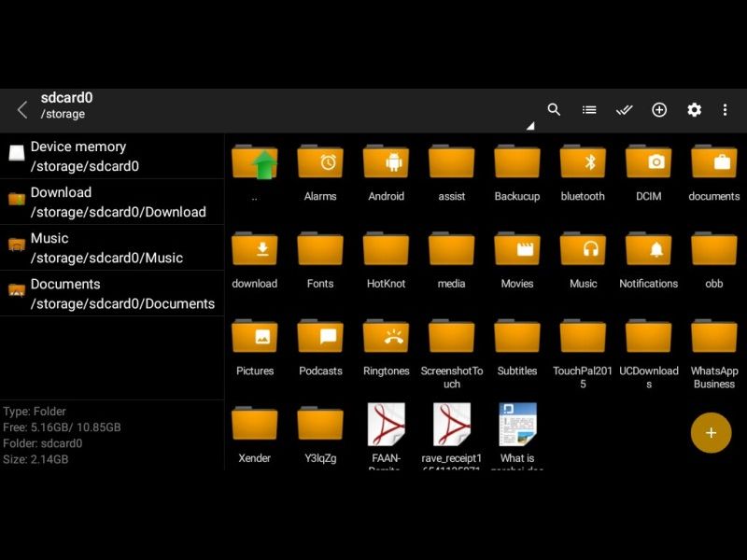Open the three-dot overflow menu
The height and width of the screenshot is (560, 747).
click(x=725, y=110)
